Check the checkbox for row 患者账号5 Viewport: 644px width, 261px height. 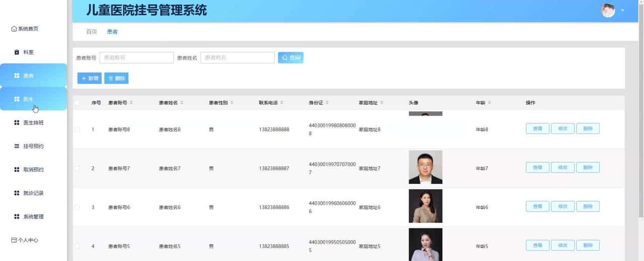pyautogui.click(x=77, y=246)
